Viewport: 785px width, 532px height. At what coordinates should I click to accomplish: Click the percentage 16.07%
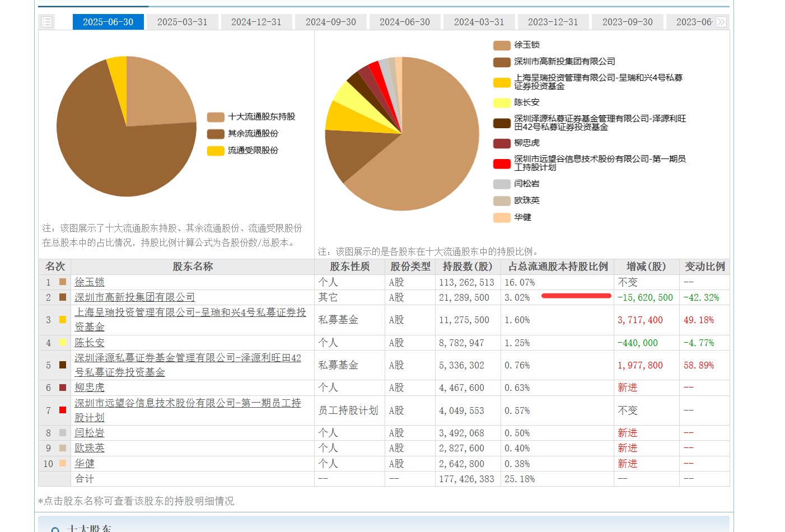coord(520,282)
